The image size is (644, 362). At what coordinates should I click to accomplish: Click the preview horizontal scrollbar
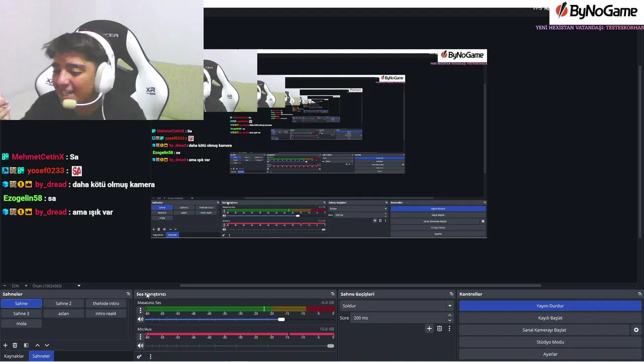click(x=360, y=286)
